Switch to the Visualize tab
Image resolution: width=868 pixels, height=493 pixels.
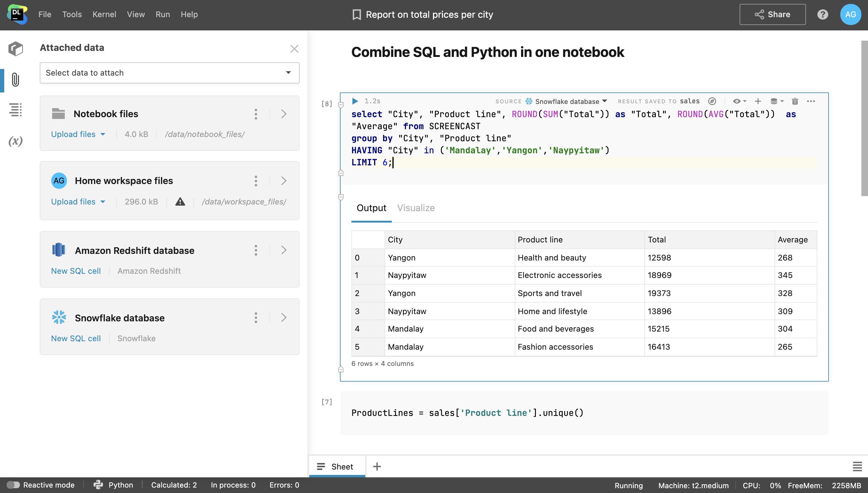coord(416,207)
